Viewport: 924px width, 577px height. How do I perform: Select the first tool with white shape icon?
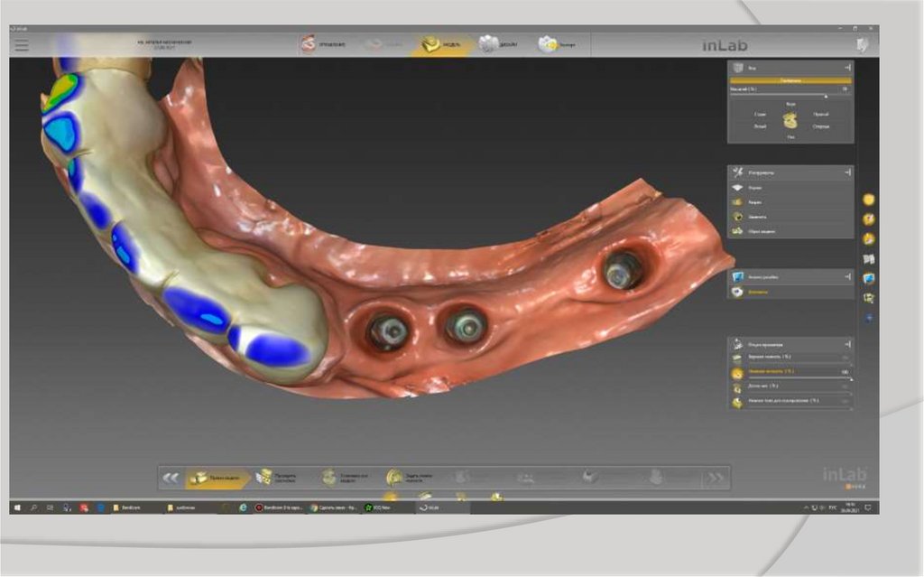pyautogui.click(x=738, y=188)
